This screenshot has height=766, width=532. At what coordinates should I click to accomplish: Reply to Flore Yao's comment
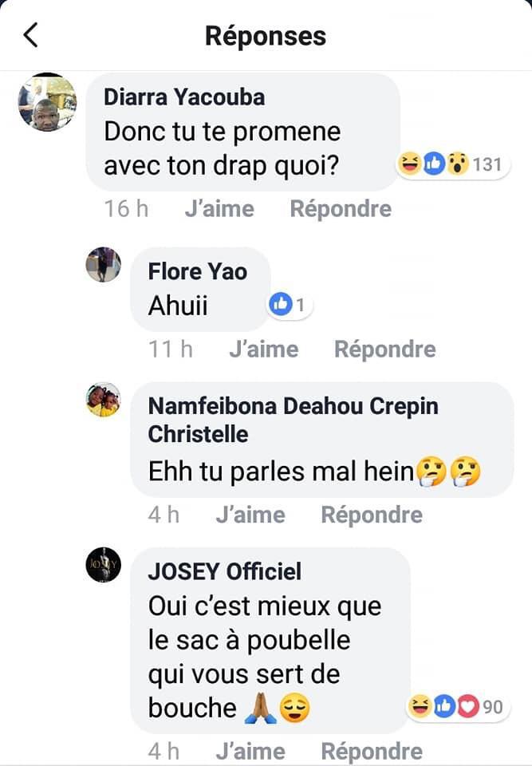384,349
